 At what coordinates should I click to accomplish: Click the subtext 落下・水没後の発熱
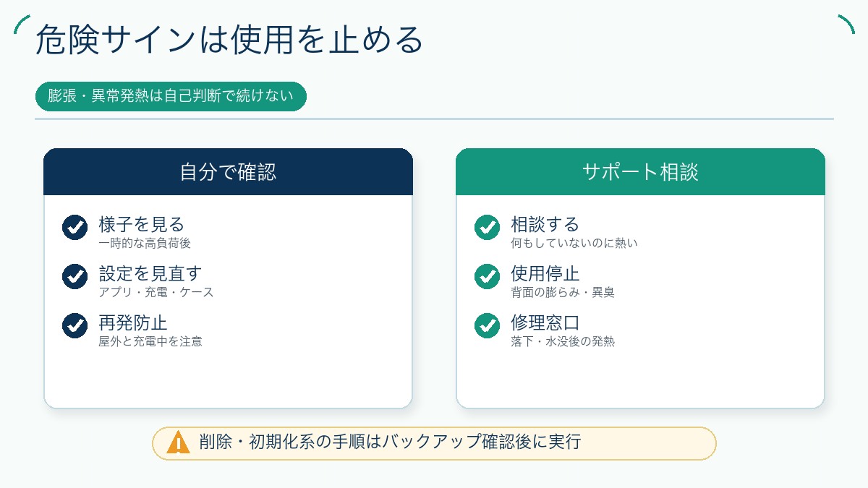tap(563, 341)
